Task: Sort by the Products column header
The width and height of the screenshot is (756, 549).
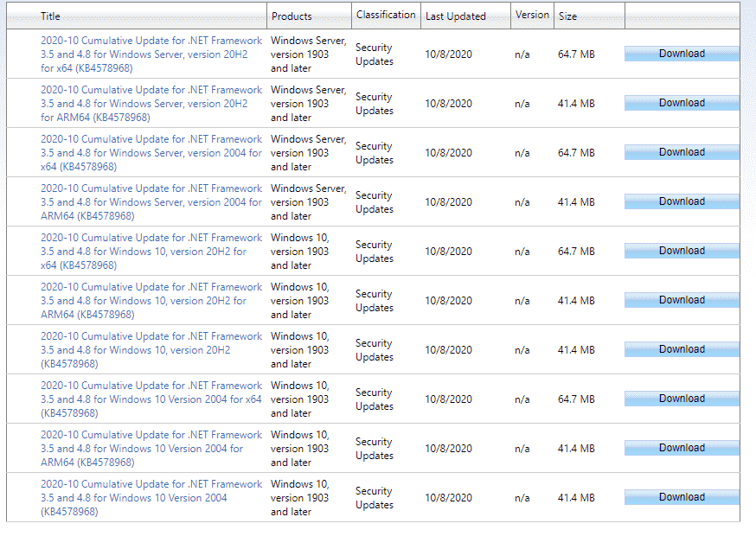Action: [x=292, y=16]
